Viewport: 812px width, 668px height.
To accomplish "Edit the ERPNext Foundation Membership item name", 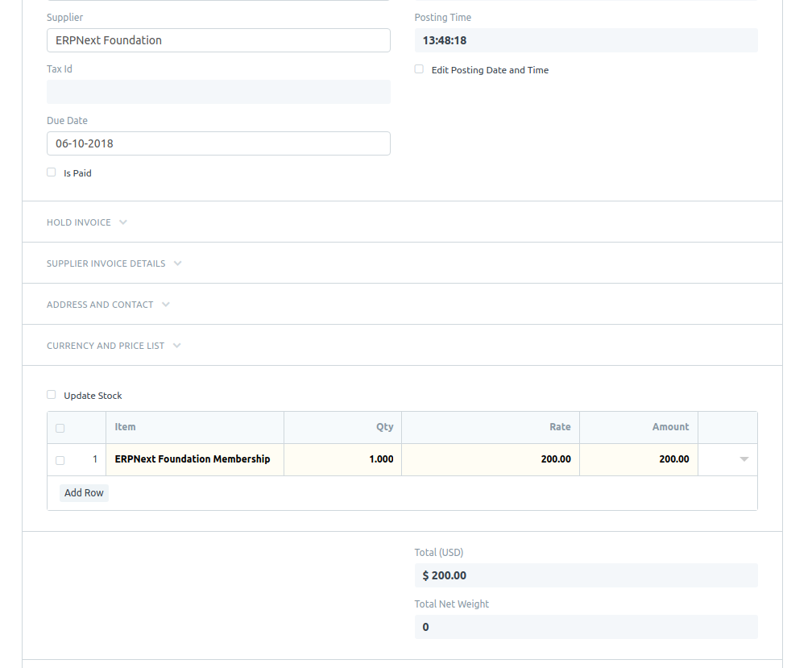I will click(192, 459).
